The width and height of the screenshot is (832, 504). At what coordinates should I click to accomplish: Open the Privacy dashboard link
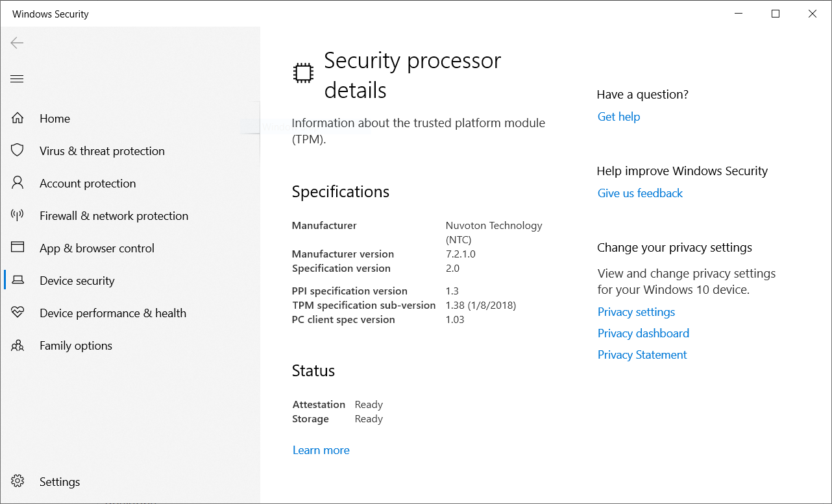[x=643, y=333]
